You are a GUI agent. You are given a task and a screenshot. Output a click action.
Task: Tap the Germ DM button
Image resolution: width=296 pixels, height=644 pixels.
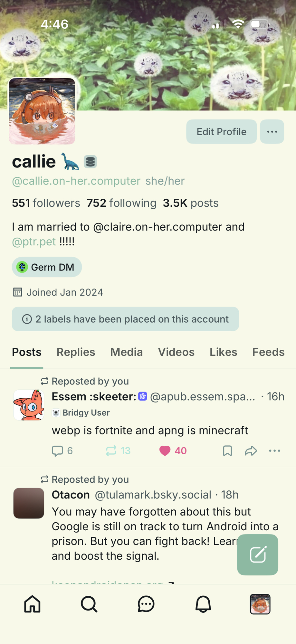(x=47, y=267)
